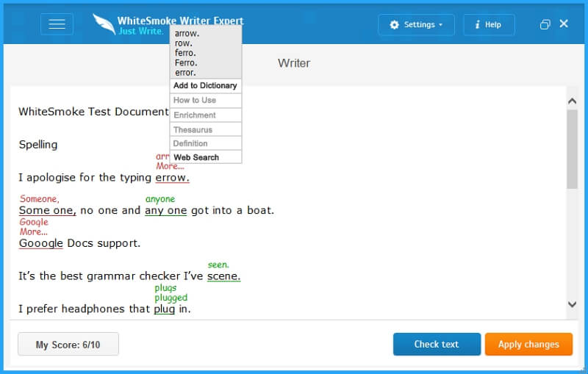Screen dimensions: 588x374
Task: Select Thesaurus menu entry
Action: click(206, 129)
